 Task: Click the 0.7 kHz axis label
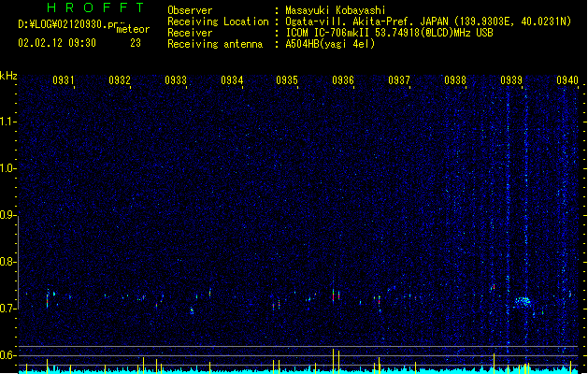[x=7, y=309]
